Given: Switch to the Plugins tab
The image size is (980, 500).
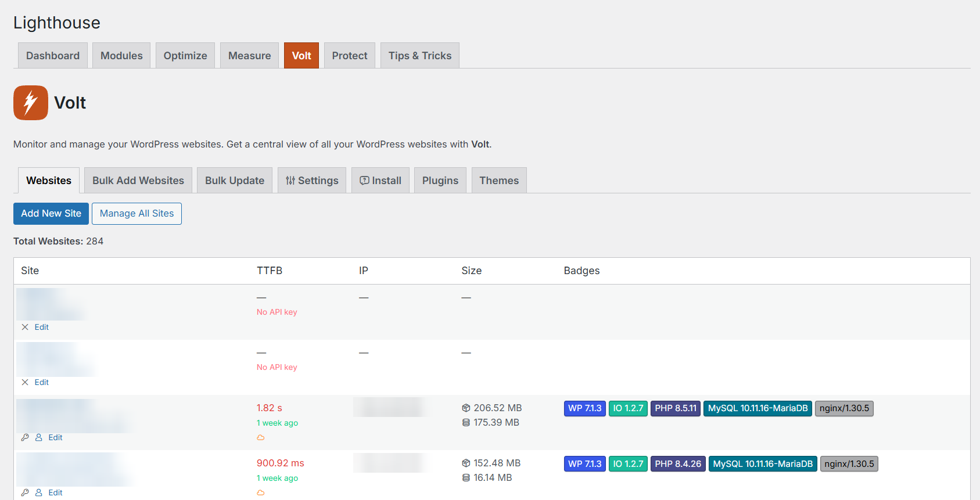Looking at the screenshot, I should click(x=440, y=180).
